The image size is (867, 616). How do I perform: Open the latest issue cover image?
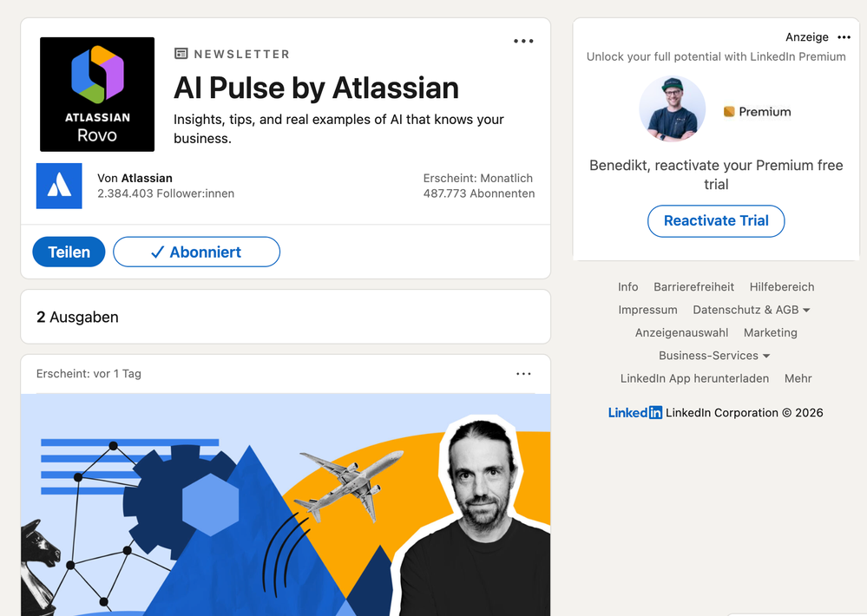(x=286, y=504)
